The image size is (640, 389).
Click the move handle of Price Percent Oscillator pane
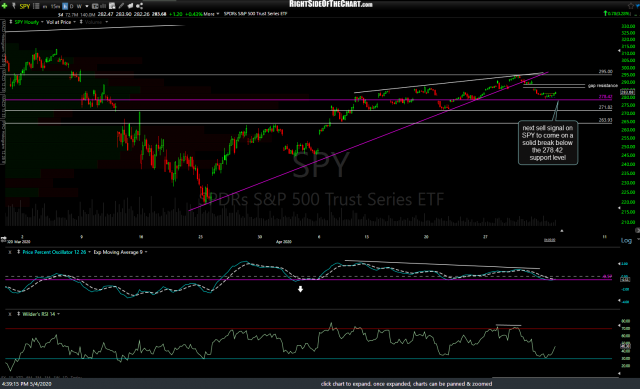tap(18, 252)
